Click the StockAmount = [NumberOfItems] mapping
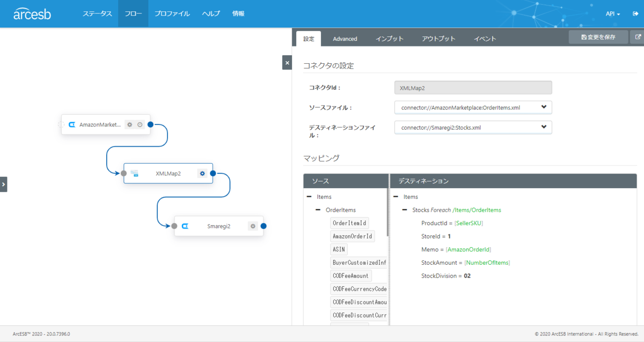Viewport: 644px width, 342px height. click(x=466, y=263)
